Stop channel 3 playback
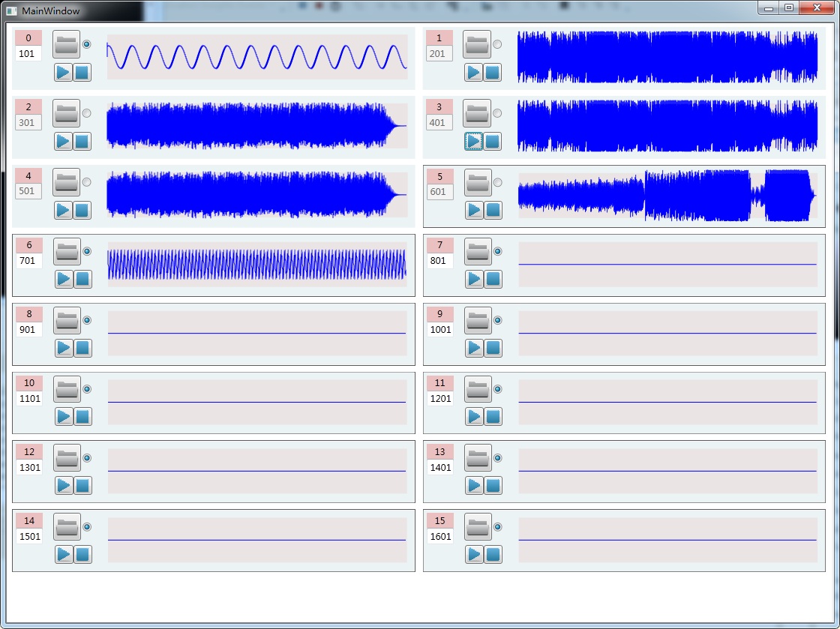This screenshot has height=629, width=840. pos(492,142)
